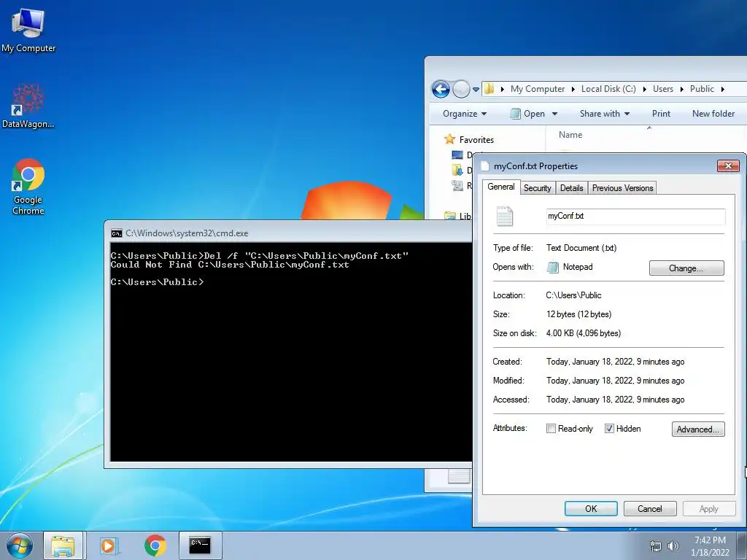The width and height of the screenshot is (747, 560).
Task: Expand the Open button dropdown arrow
Action: (x=554, y=114)
